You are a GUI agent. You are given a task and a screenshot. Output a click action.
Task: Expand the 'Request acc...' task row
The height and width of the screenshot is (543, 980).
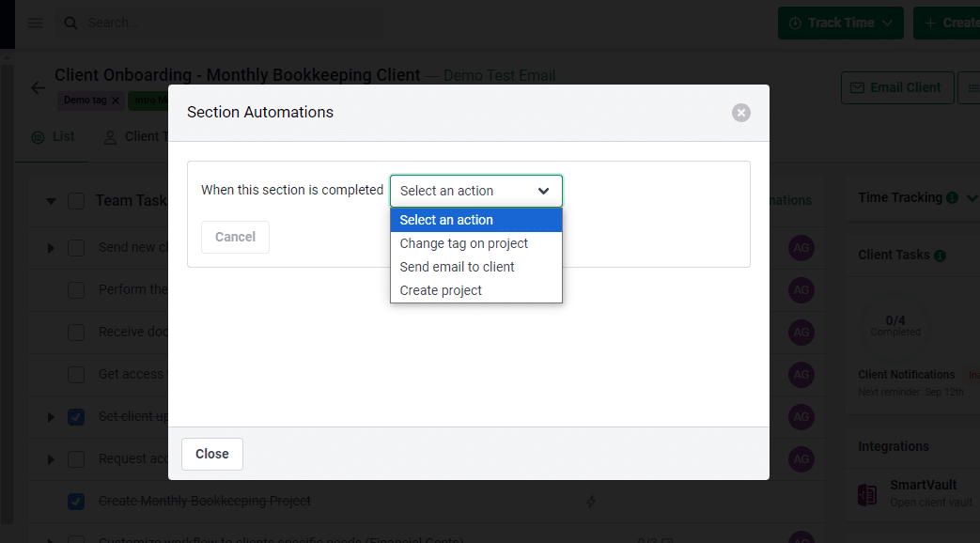pos(51,460)
